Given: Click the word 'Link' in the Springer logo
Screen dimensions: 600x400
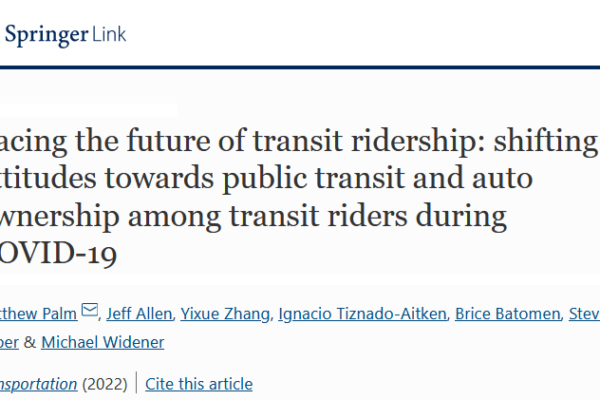Looking at the screenshot, I should (x=109, y=34).
